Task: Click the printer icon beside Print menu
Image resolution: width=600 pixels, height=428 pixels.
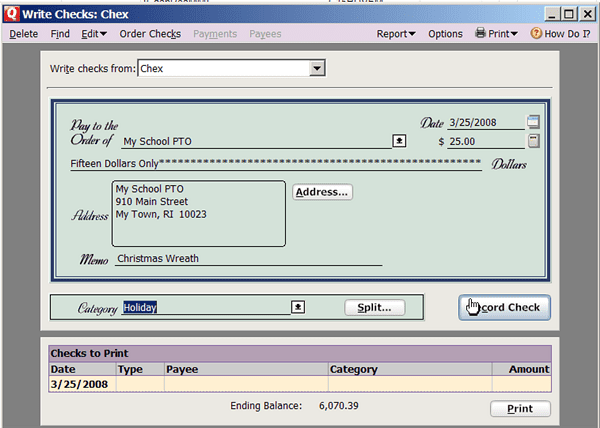Action: [x=480, y=33]
